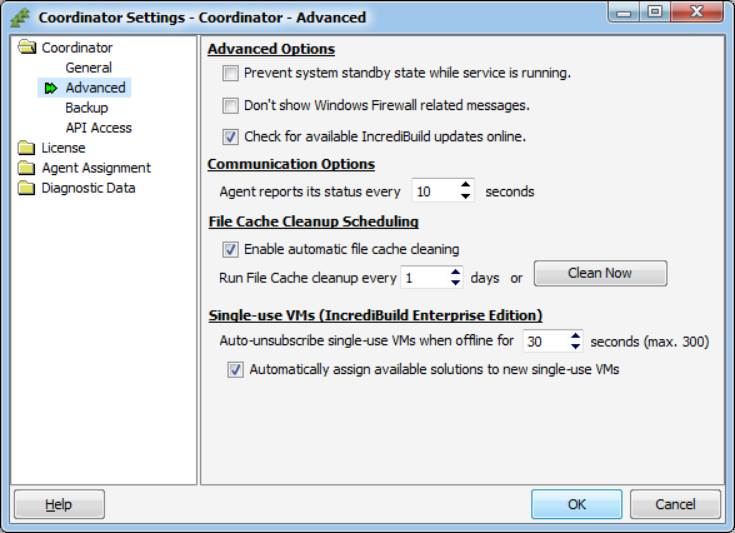Disable automatic file cache cleaning checkbox
This screenshot has width=735, height=533.
(231, 249)
